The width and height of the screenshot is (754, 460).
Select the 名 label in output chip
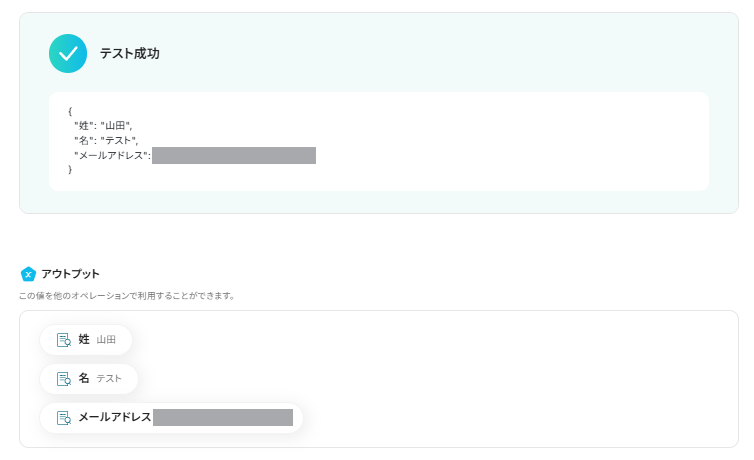tap(84, 379)
